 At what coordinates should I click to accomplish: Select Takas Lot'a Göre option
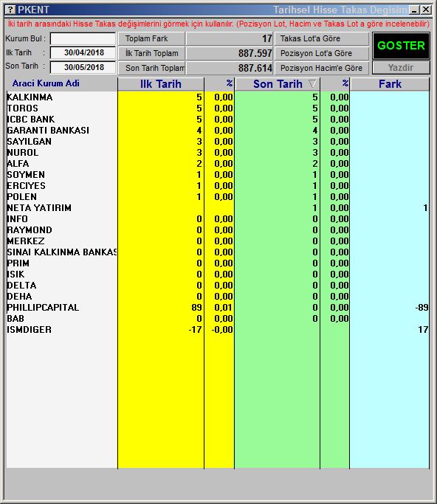pos(322,38)
